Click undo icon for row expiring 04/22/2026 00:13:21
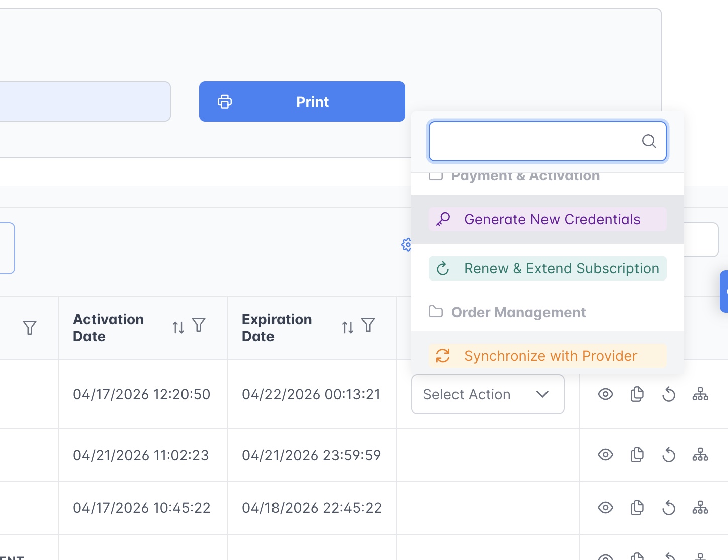Viewport: 728px width, 560px height. coord(669,394)
